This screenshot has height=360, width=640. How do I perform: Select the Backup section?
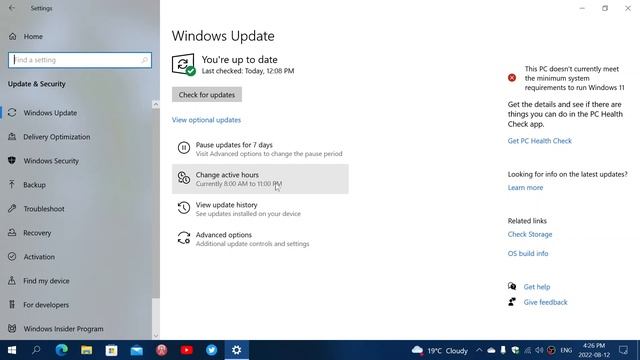34,185
